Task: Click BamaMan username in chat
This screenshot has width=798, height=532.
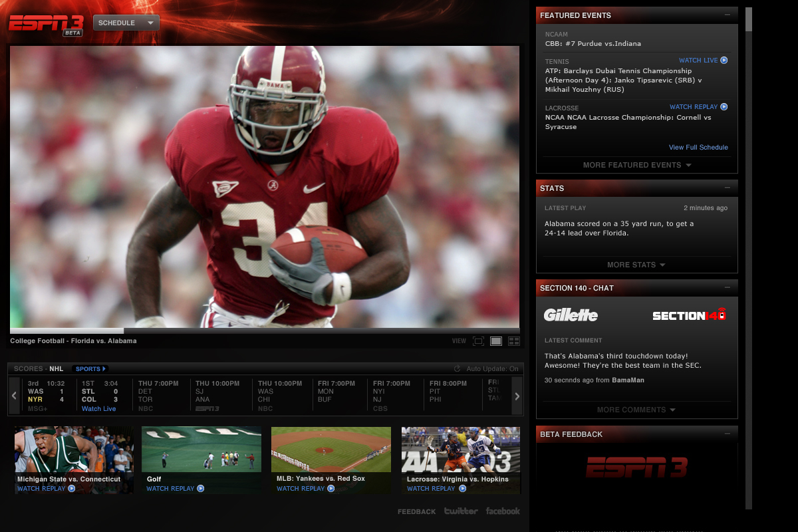Action: tap(628, 380)
